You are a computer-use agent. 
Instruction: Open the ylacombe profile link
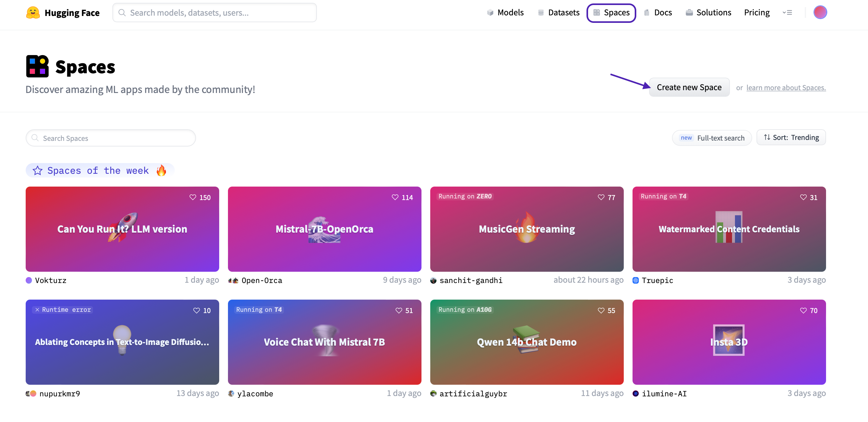255,394
